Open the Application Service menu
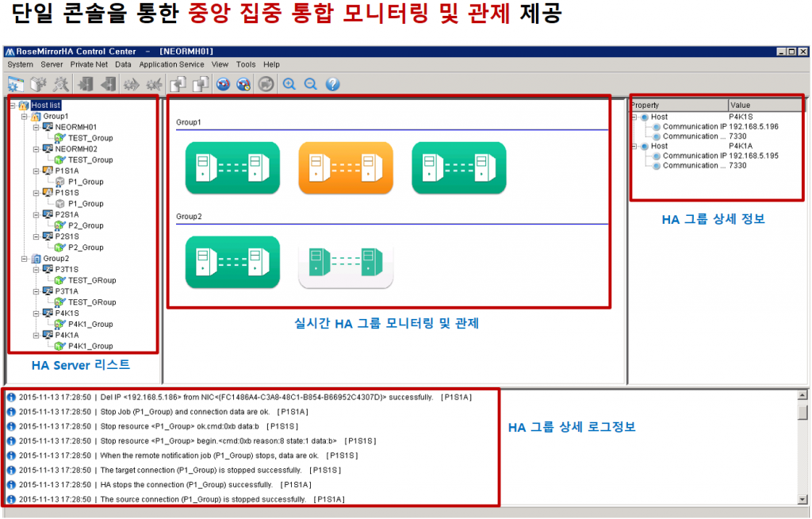Image resolution: width=812 pixels, height=519 pixels. pos(171,64)
